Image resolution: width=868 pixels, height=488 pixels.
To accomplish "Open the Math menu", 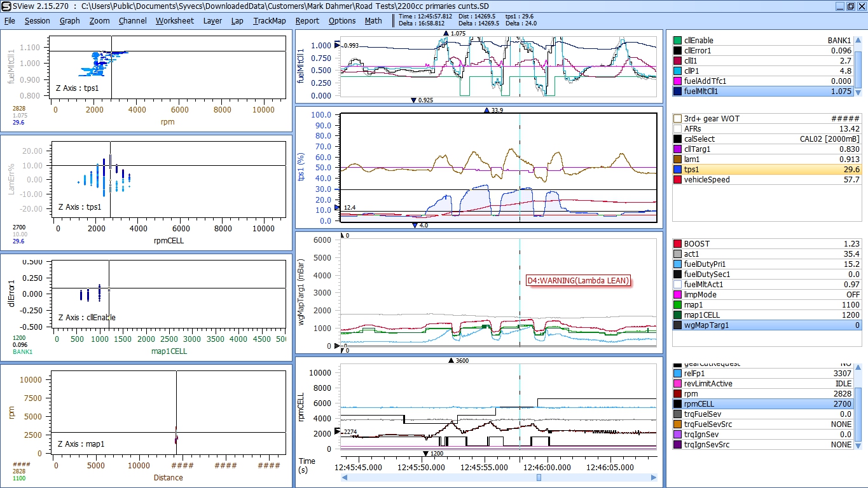I will (x=373, y=20).
